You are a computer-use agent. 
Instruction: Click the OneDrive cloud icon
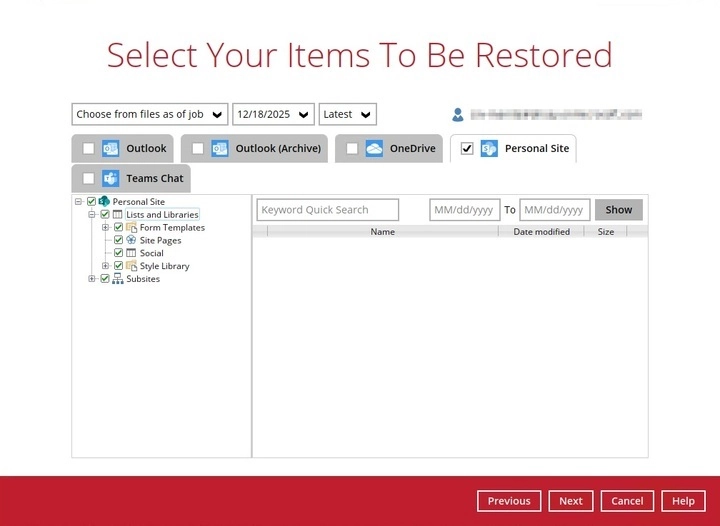(374, 149)
